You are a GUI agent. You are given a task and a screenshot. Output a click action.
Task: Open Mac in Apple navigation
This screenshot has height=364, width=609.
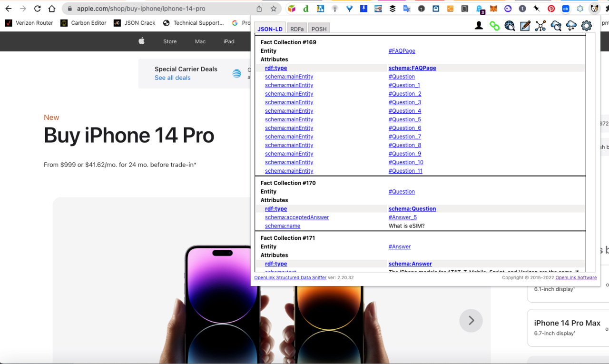pyautogui.click(x=200, y=41)
